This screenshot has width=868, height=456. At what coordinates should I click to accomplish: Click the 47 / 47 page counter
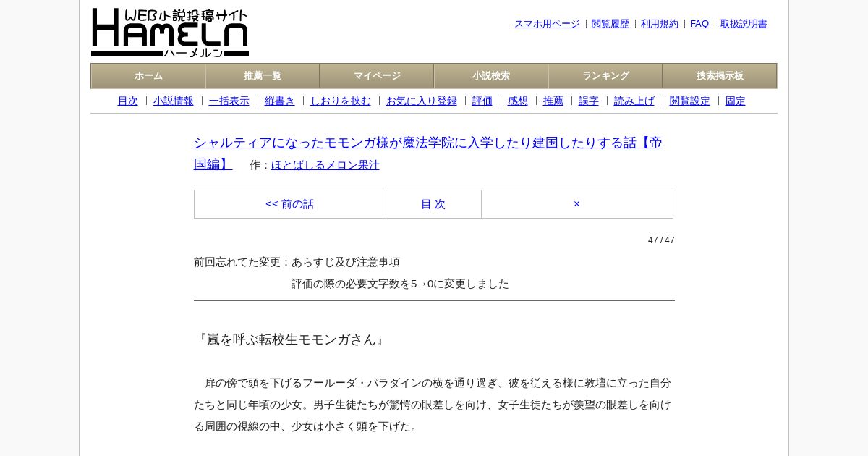tap(661, 240)
